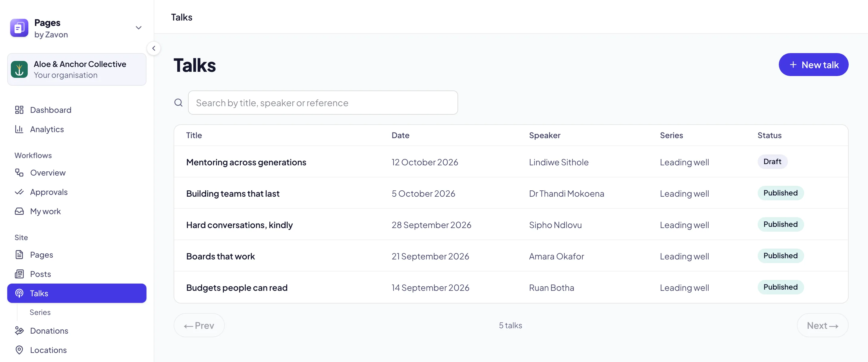868x362 pixels.
Task: Click speaker name Lindiwe Sithole
Action: (x=559, y=162)
